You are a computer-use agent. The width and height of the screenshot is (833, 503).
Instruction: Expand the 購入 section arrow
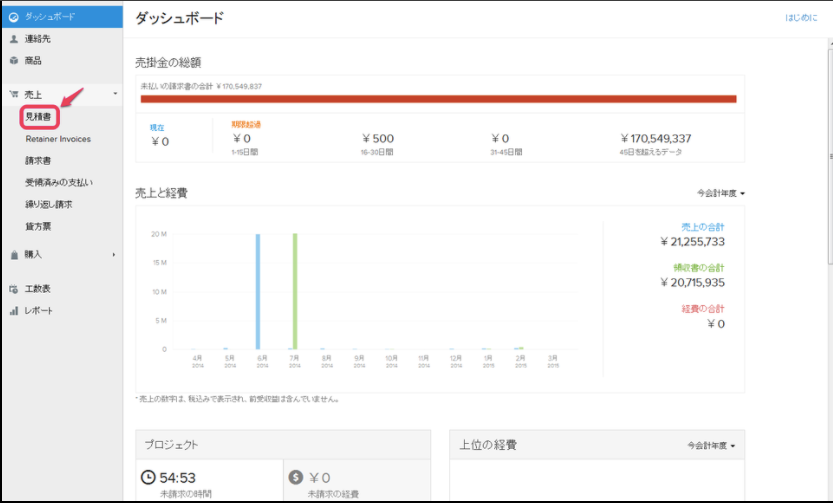click(x=114, y=254)
